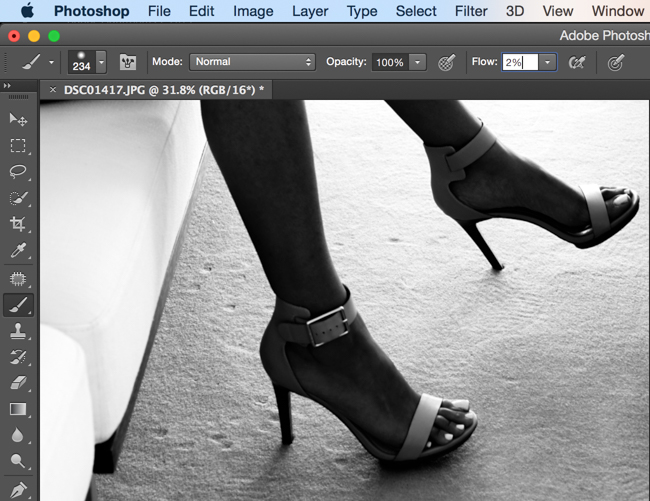Open the tool preset picker brush icon
Screen dimensions: 650x501
pos(32,62)
